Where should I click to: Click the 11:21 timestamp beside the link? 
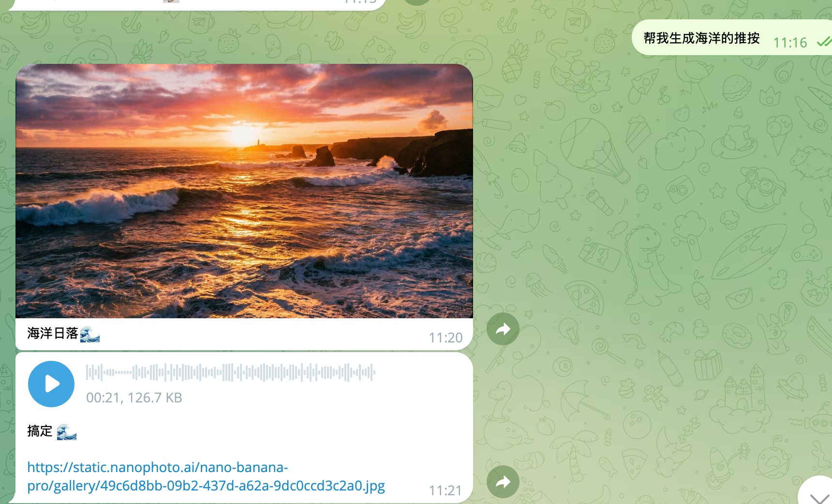pos(446,490)
